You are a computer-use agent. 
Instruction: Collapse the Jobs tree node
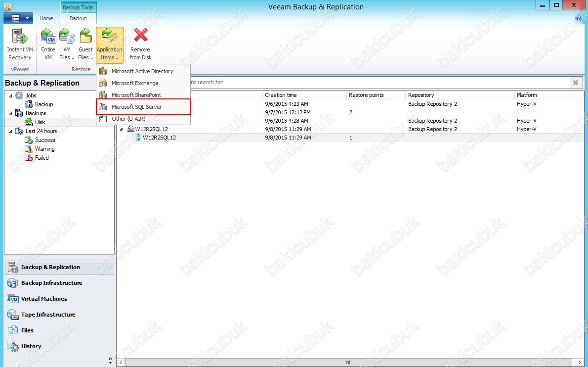point(10,95)
